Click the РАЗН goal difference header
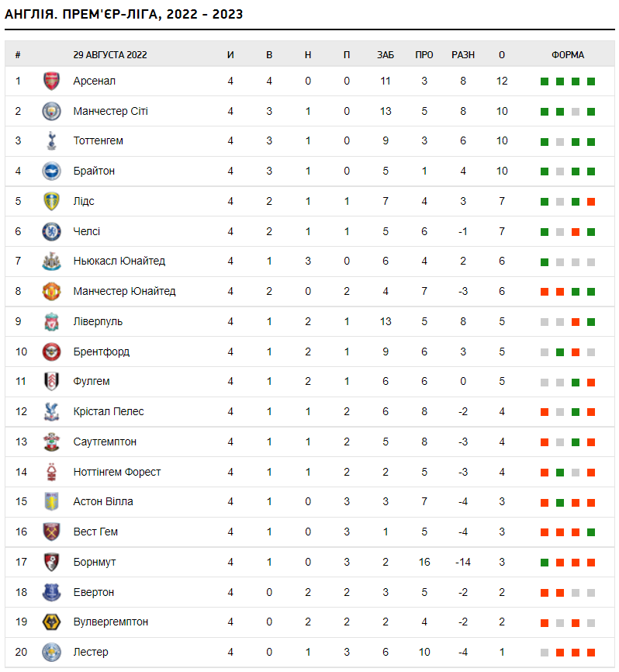The width and height of the screenshot is (619, 672). [x=463, y=55]
